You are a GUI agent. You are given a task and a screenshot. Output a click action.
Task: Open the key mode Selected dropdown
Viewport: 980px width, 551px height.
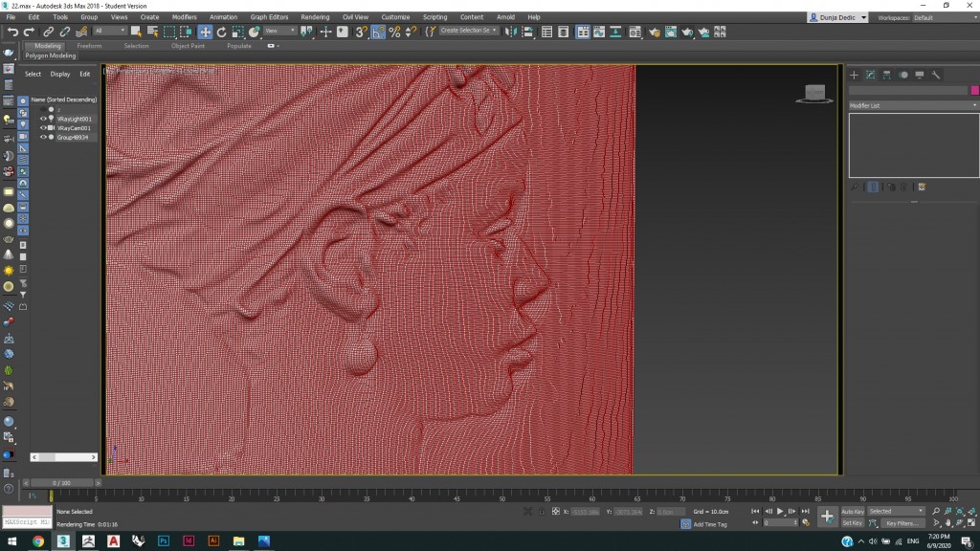(896, 511)
